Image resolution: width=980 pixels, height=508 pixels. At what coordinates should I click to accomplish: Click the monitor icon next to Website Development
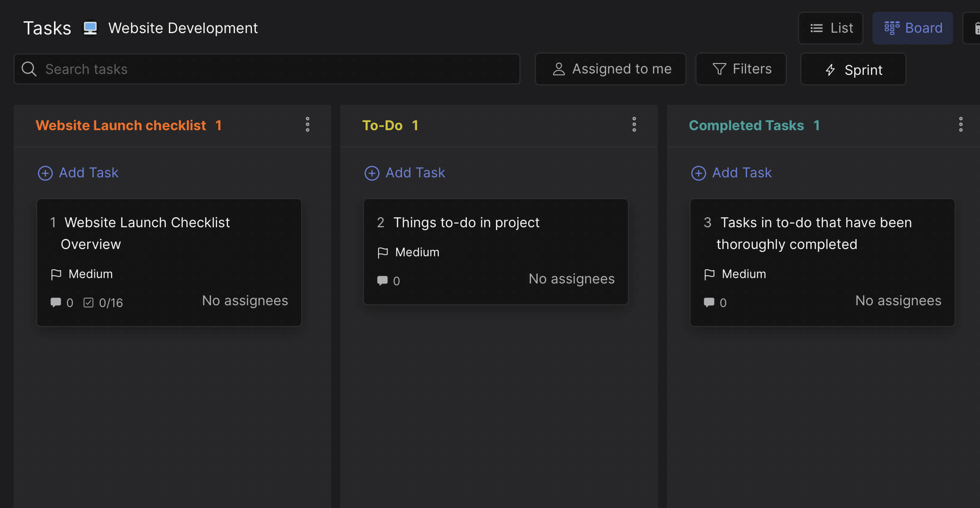(90, 28)
